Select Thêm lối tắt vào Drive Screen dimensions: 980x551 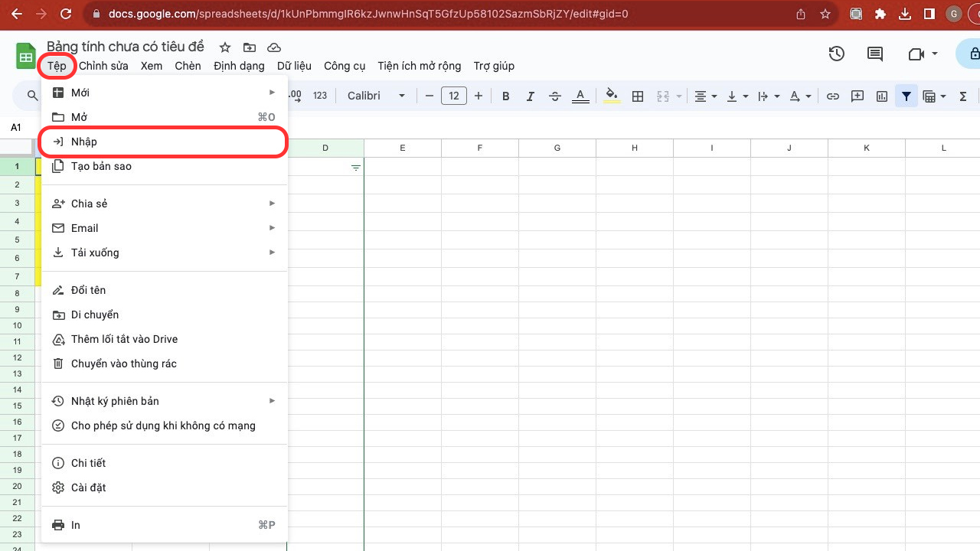click(x=165, y=339)
